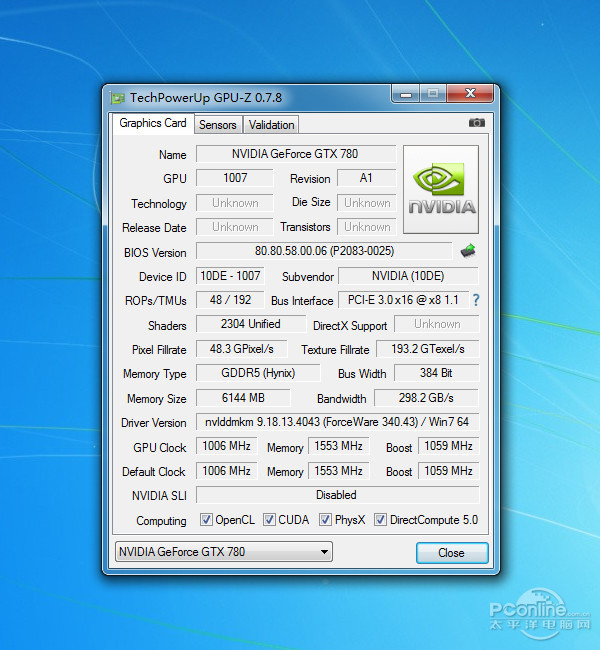The image size is (600, 650).
Task: Click the Bus Interface question mark
Action: click(476, 300)
